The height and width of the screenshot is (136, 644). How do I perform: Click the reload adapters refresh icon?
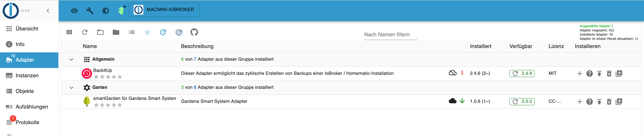(x=85, y=32)
